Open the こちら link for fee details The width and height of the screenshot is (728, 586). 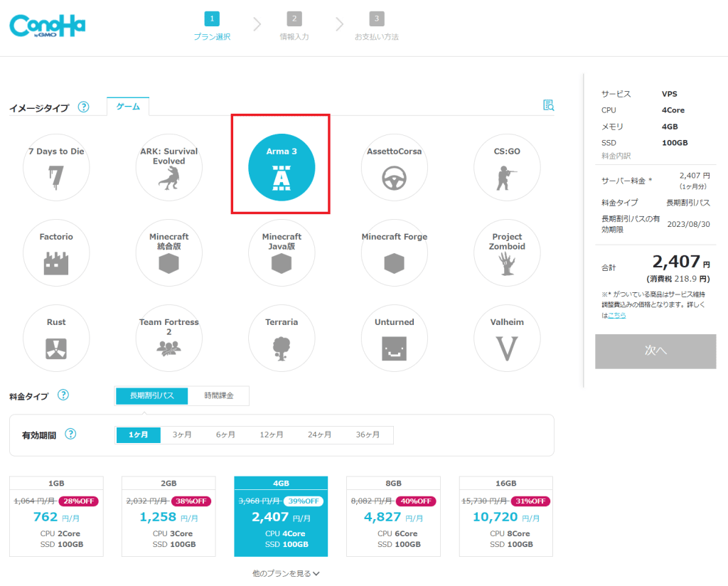point(617,315)
